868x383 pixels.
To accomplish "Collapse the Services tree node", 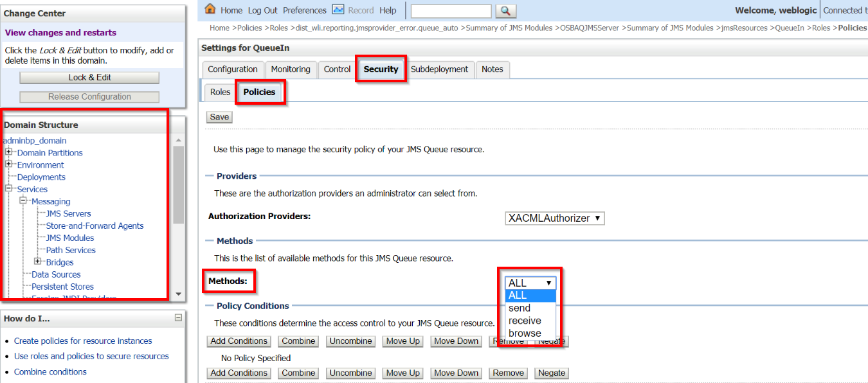I will [9, 189].
